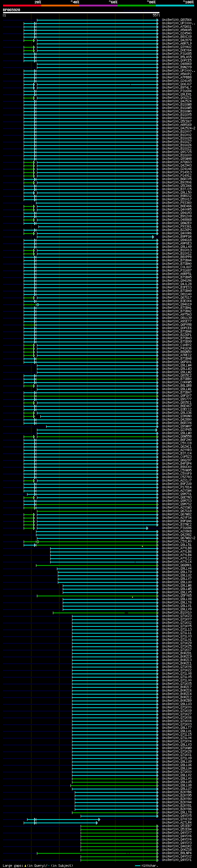
Task: Open hit UniRef100_B4FQP4
Action: pos(177,463)
